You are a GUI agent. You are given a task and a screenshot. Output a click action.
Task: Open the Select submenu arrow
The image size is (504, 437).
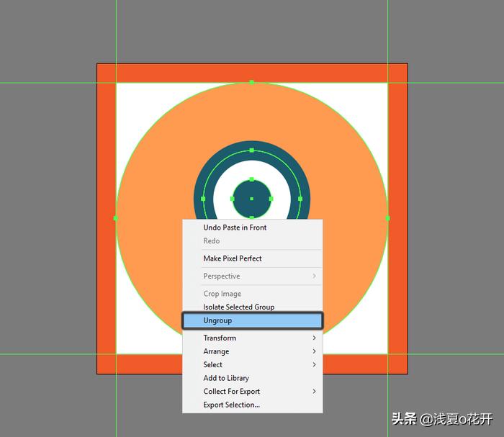coord(314,365)
